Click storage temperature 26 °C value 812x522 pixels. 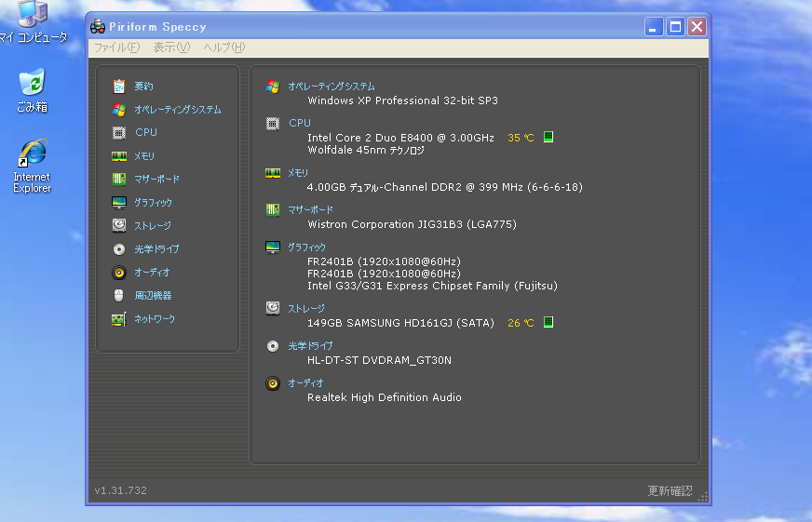[521, 323]
